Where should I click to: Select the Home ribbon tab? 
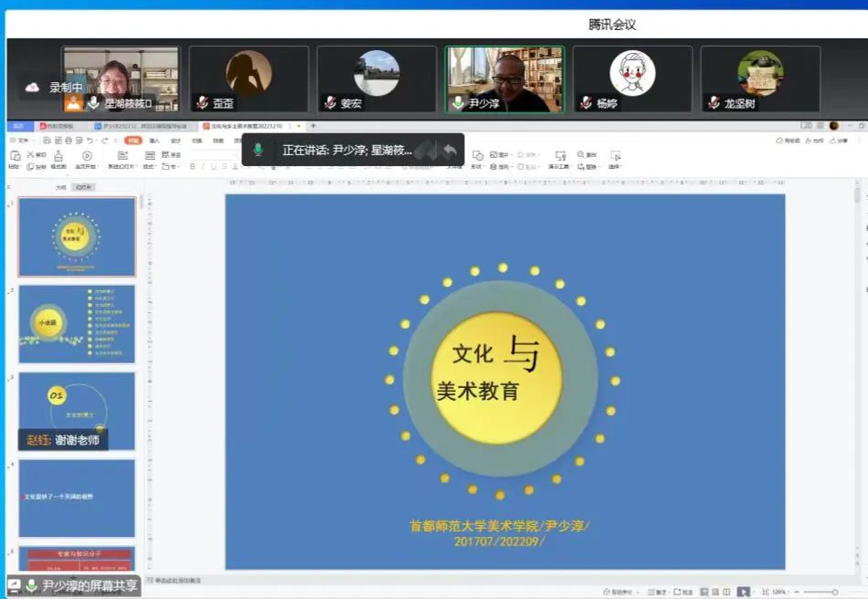[133, 141]
